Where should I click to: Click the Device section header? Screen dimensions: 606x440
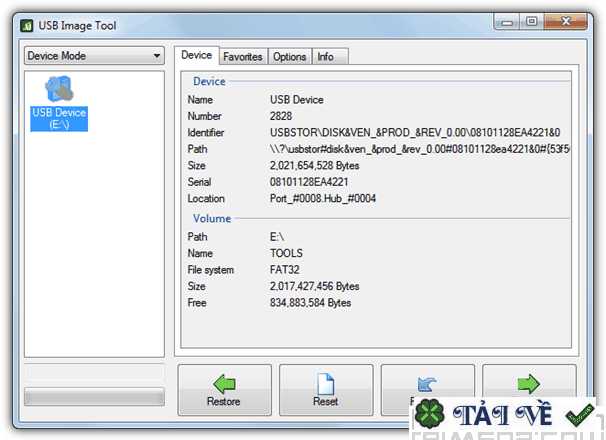[209, 81]
